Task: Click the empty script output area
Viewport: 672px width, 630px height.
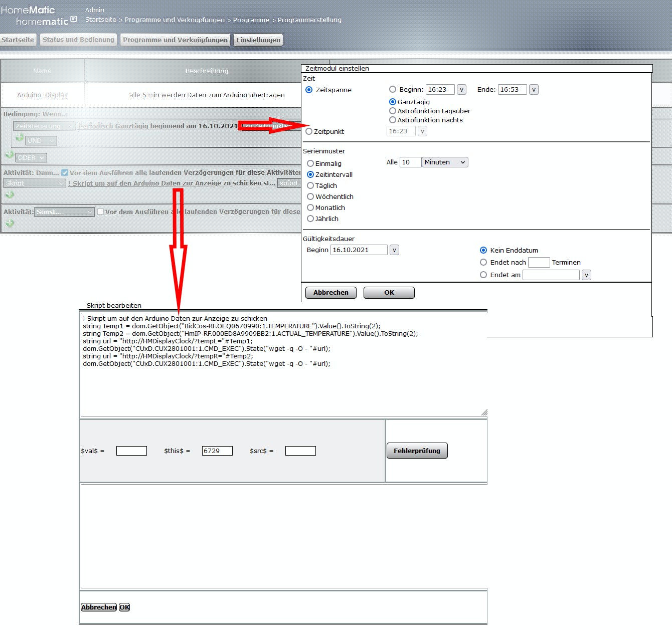Action: pos(284,536)
